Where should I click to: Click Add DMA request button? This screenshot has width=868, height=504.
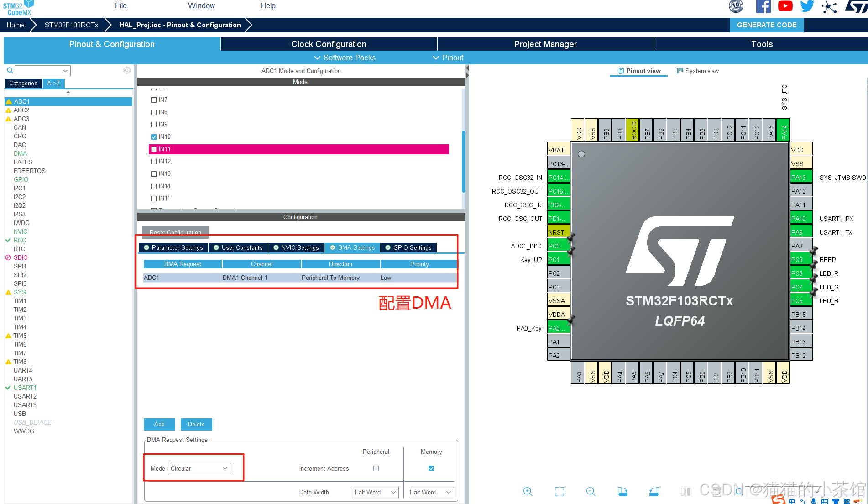[159, 424]
